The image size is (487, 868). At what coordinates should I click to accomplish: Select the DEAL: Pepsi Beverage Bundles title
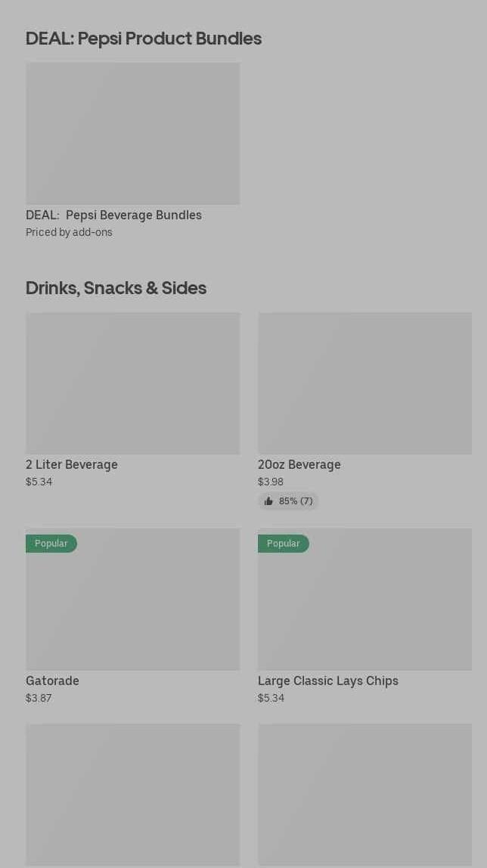[x=113, y=215]
